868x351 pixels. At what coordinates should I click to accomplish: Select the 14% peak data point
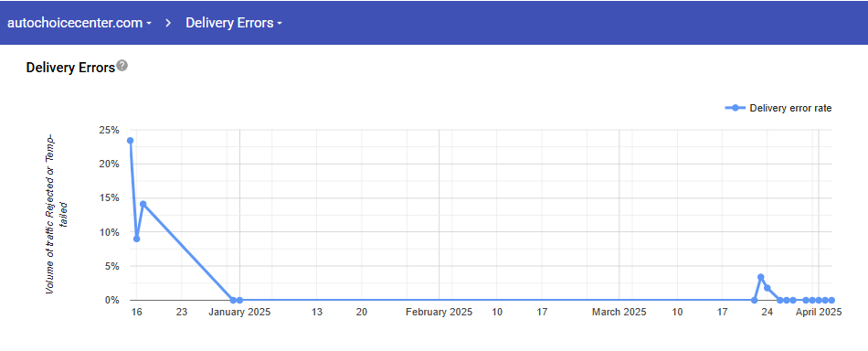tap(143, 204)
